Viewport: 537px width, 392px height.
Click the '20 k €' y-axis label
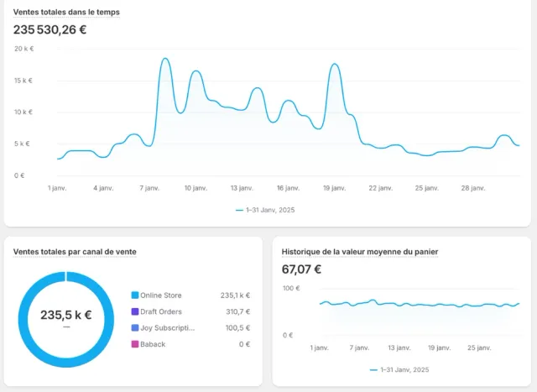(x=24, y=49)
